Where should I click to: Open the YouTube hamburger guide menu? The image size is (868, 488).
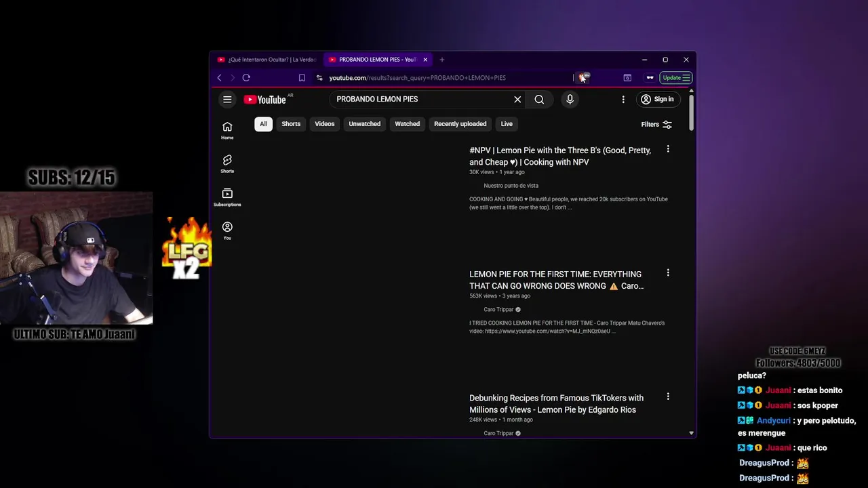227,100
